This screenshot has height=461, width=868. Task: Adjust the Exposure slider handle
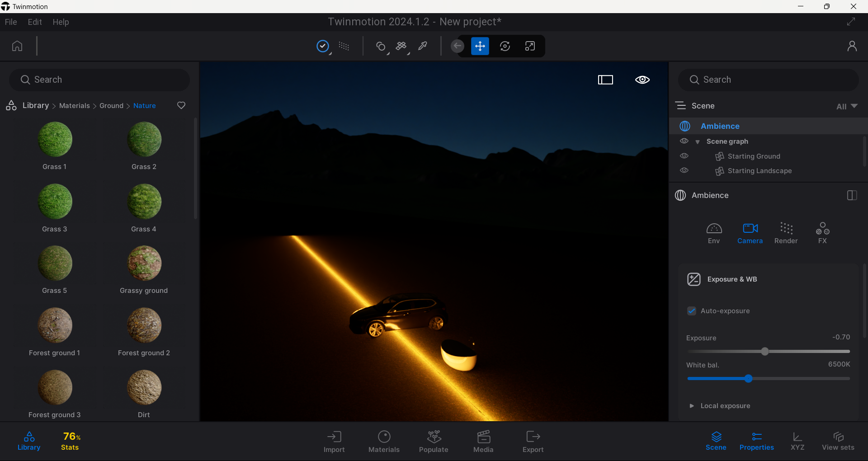coord(765,351)
